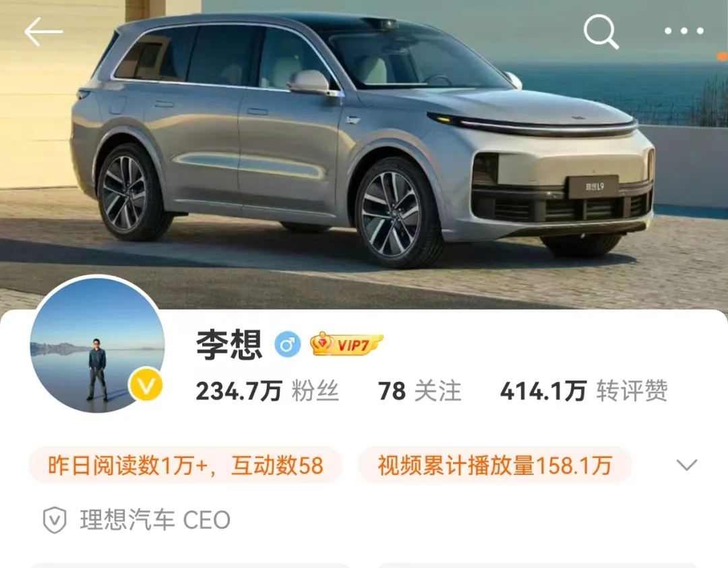Tap the 李想 username
This screenshot has width=728, height=568.
[x=229, y=345]
